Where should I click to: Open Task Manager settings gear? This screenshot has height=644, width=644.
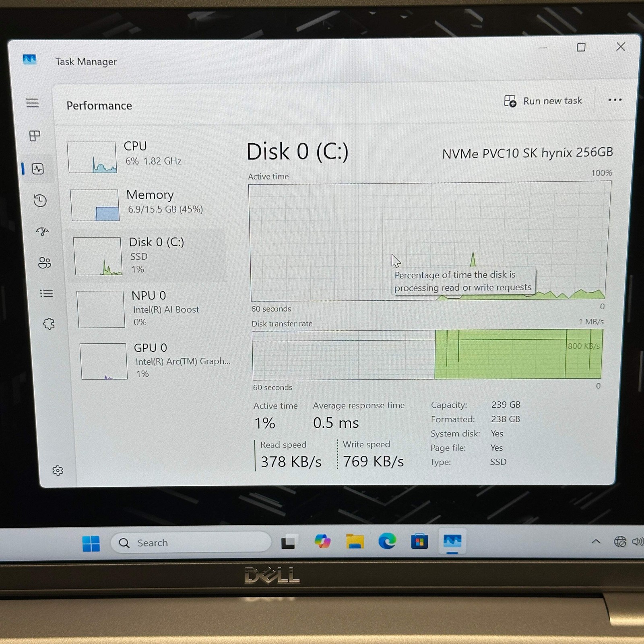pos(58,470)
